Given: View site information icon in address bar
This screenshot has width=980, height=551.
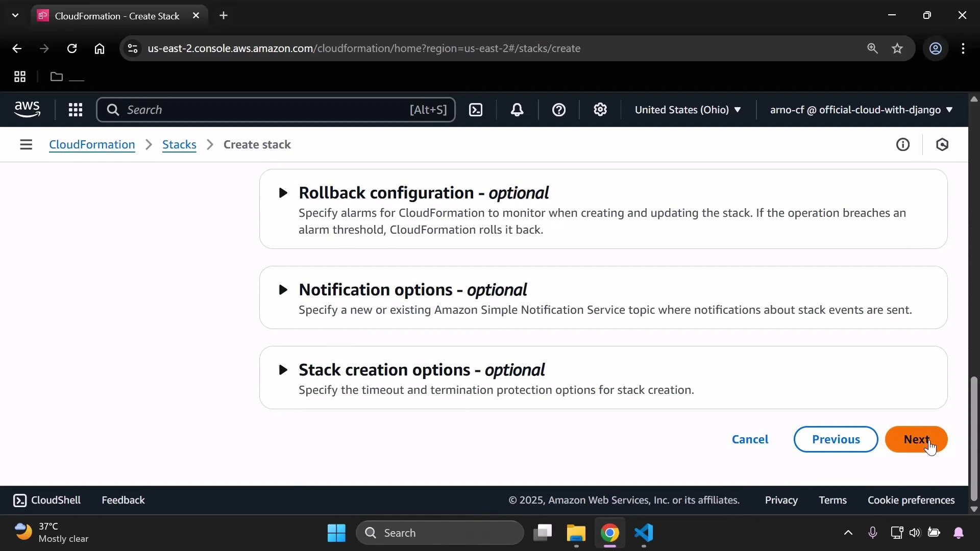Looking at the screenshot, I should [133, 48].
